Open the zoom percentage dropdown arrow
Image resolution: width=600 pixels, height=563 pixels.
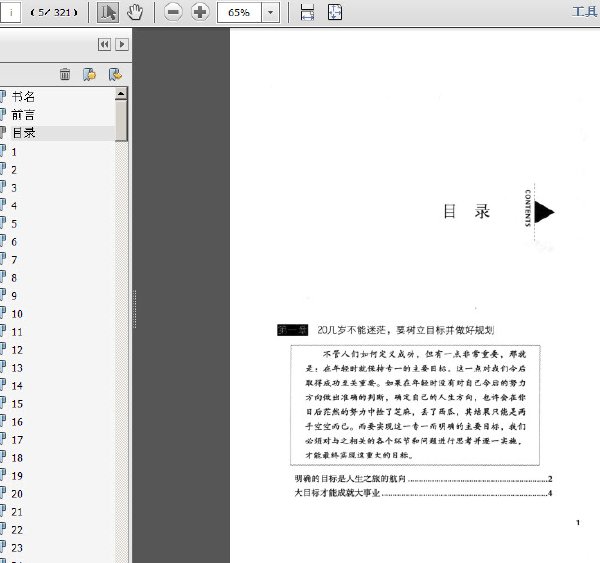click(271, 13)
